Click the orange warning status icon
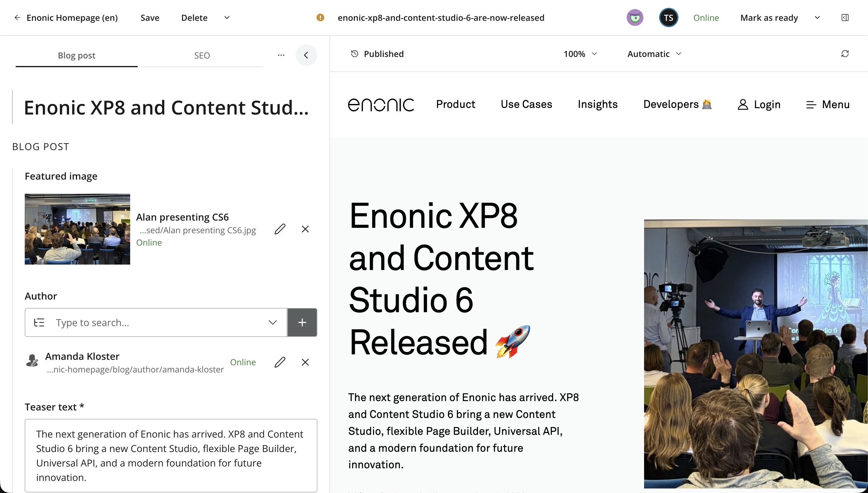Screen dimensions: 868x493 click(320, 17)
